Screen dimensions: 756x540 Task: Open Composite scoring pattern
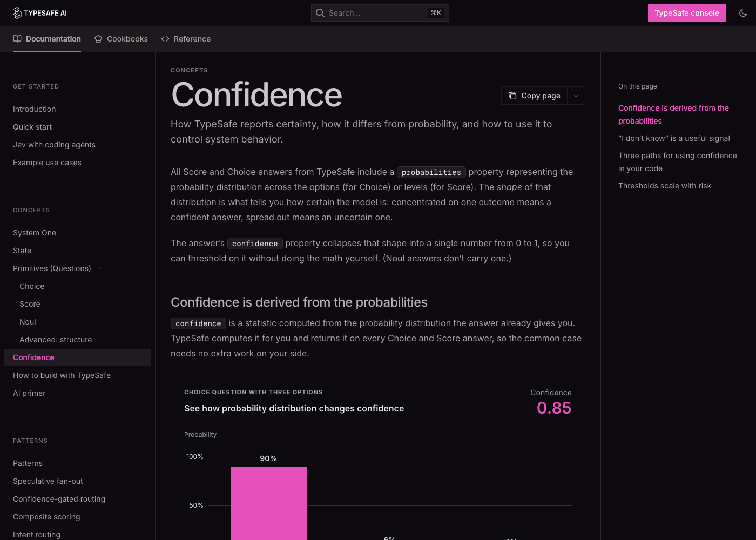[x=46, y=517]
